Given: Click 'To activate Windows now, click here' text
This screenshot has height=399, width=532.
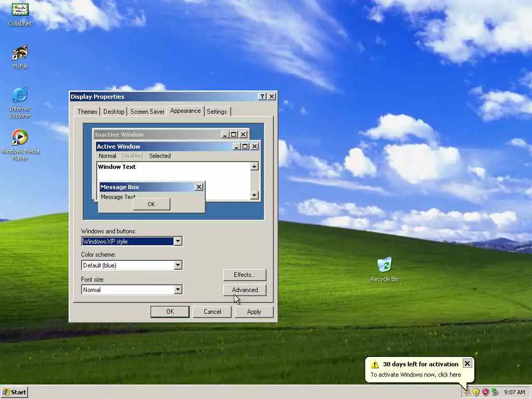Looking at the screenshot, I should pyautogui.click(x=416, y=375).
